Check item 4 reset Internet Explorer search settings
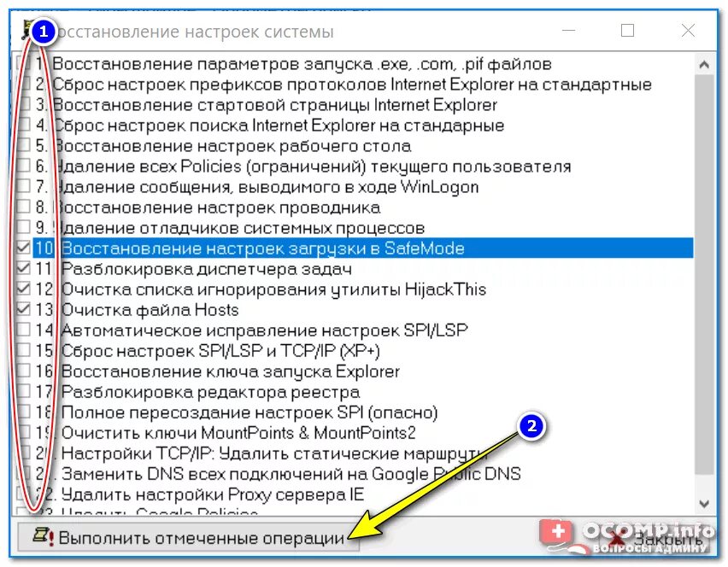The image size is (728, 567). tap(23, 125)
